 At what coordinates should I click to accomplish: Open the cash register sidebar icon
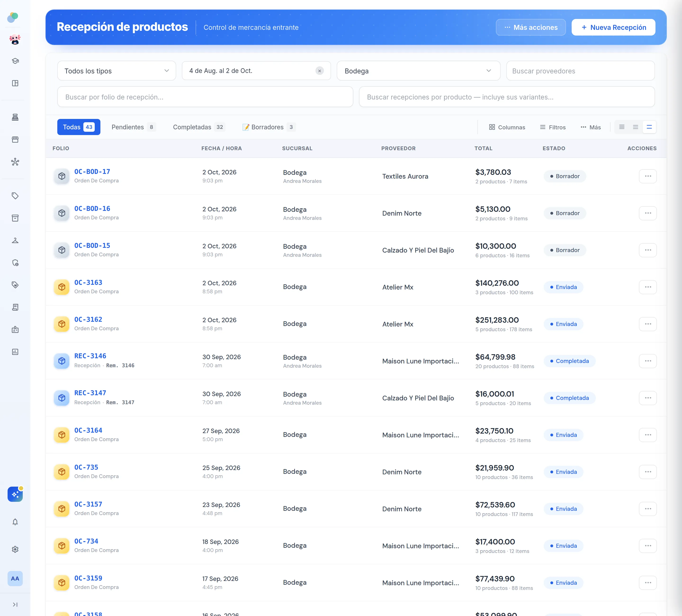[15, 117]
